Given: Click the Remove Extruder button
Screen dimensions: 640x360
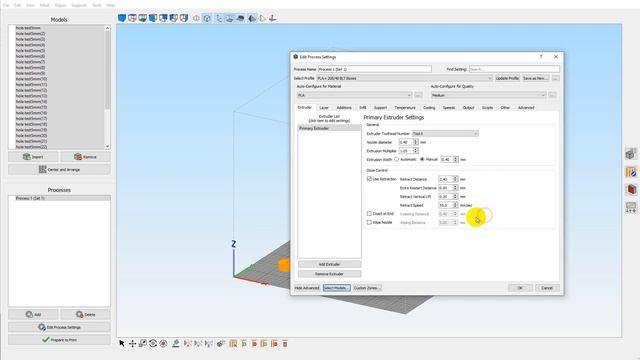Looking at the screenshot, I should (329, 274).
